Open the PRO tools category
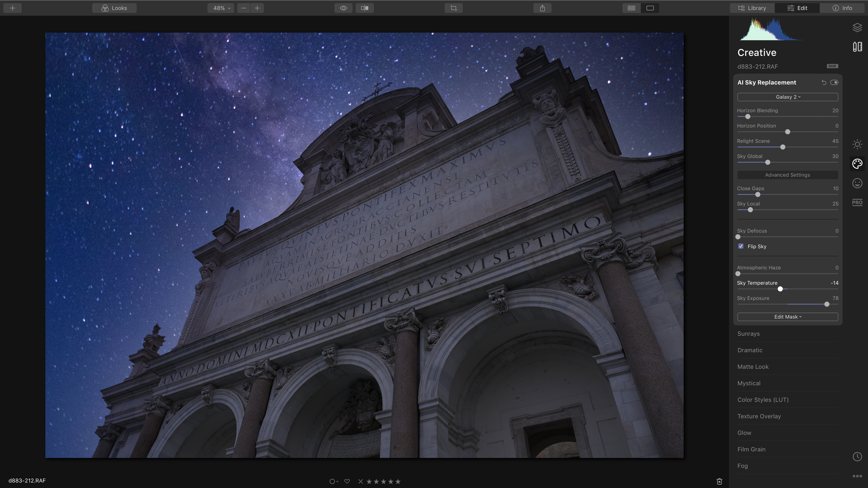This screenshot has width=868, height=488. [857, 202]
